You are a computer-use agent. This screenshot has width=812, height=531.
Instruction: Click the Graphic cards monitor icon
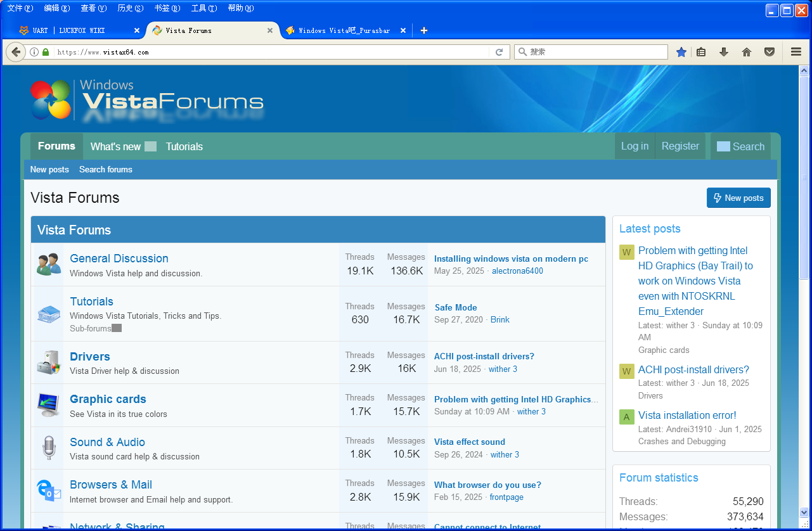coord(48,405)
